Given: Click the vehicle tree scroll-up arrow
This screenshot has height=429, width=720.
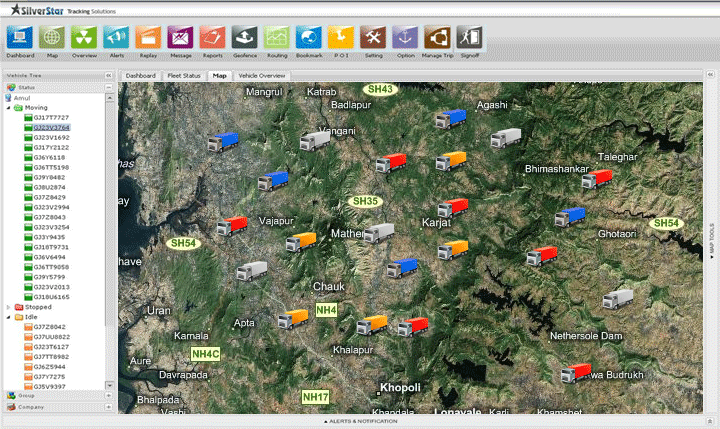Looking at the screenshot, I should point(110,98).
